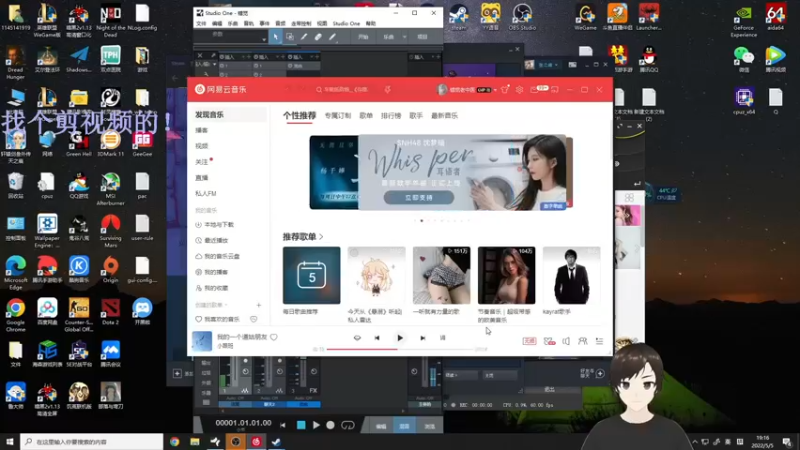
Task: Open the 视图 menu in Studio One
Action: (322, 23)
